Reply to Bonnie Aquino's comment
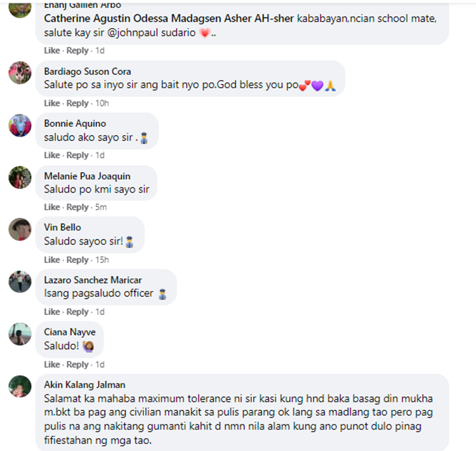 [x=77, y=155]
